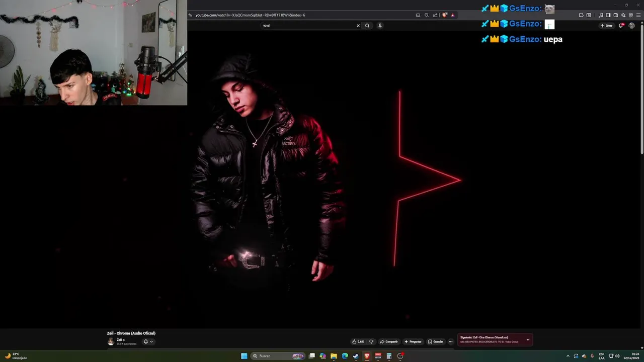Click the taskbar Buscar search box
The image size is (644, 362).
click(278, 356)
